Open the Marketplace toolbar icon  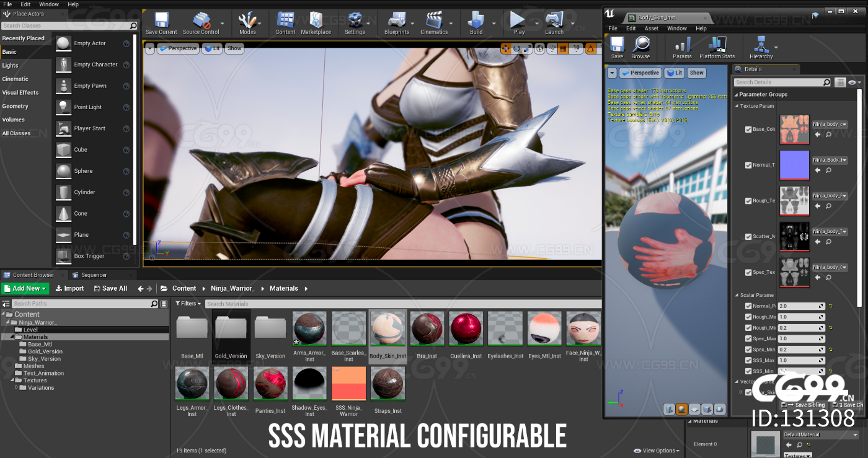click(316, 23)
